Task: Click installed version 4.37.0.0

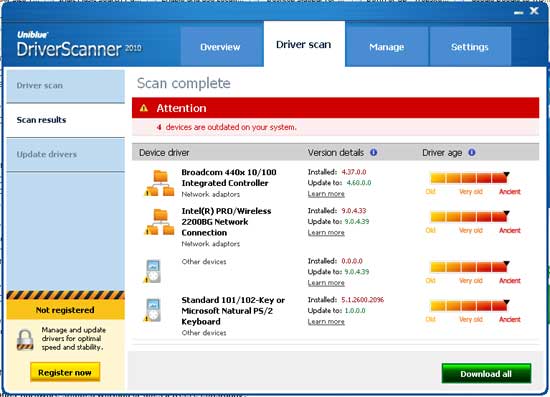Action: pyautogui.click(x=354, y=172)
